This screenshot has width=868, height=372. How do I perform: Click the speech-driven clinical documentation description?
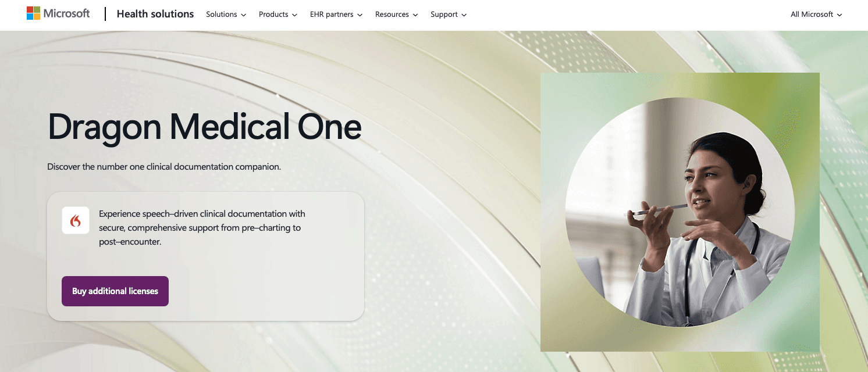202,228
